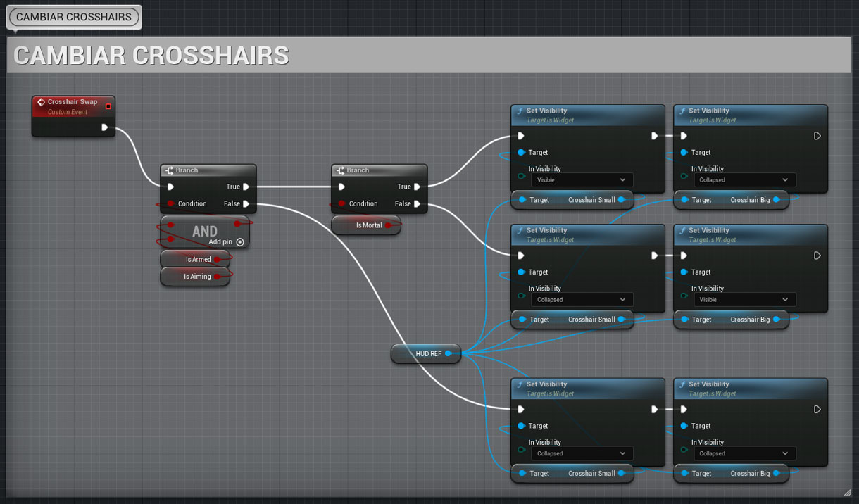
Task: Click Target input pin on bottom Crosshair Big getter
Action: pyautogui.click(x=684, y=474)
